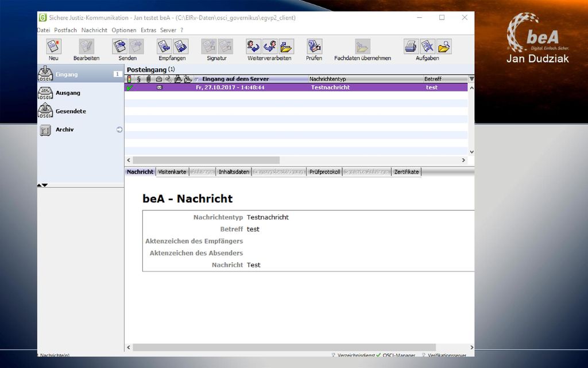Screen dimensions: 588x368
Task: Click the reply icon under Weiterverarbeiten
Action: point(253,47)
